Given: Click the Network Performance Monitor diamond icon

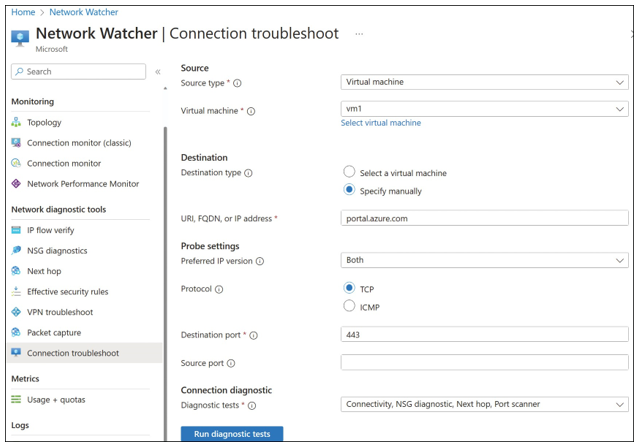Looking at the screenshot, I should (x=16, y=184).
